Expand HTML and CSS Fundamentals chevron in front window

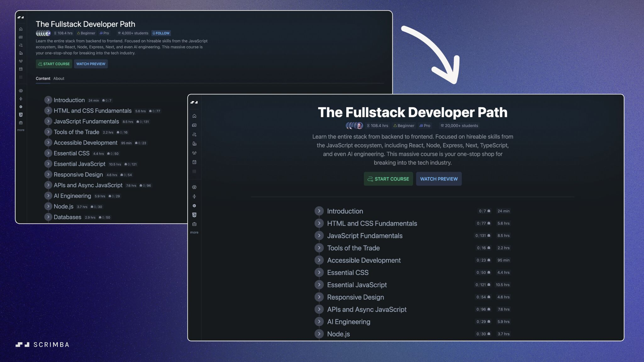(319, 223)
